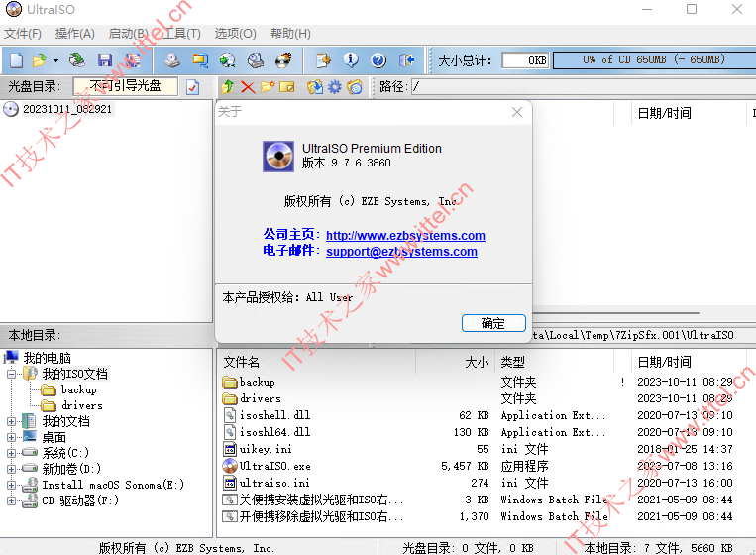Click the Compress ISO toolbar icon
Image resolution: width=756 pixels, height=555 pixels.
pyautogui.click(x=228, y=60)
